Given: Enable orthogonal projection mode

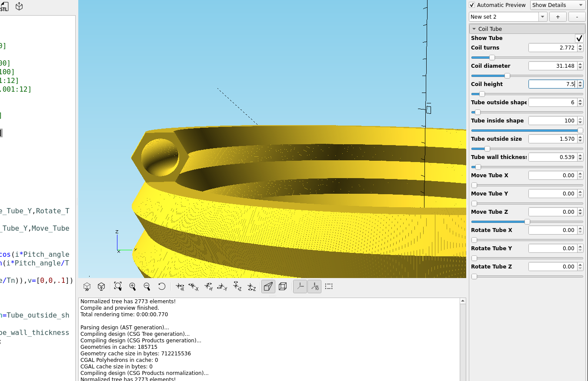Looking at the screenshot, I should (283, 286).
